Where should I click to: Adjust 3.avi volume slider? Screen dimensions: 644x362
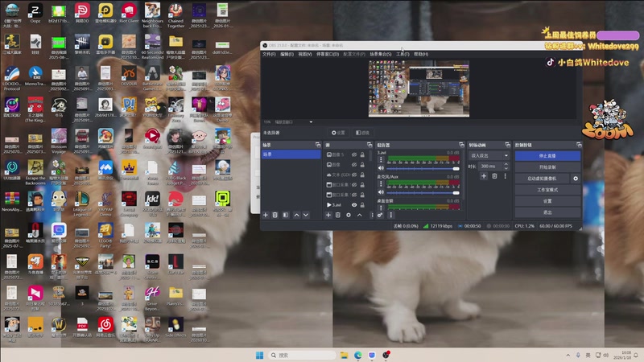pos(423,169)
